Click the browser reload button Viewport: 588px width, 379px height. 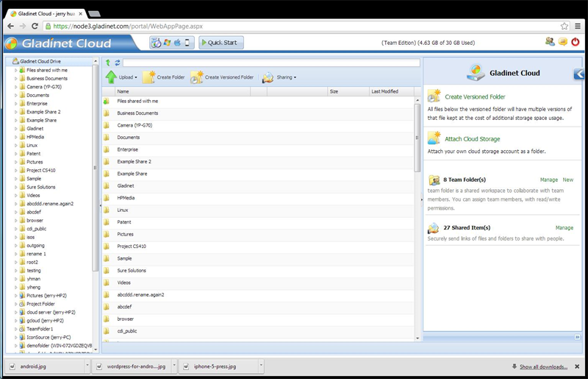(35, 26)
